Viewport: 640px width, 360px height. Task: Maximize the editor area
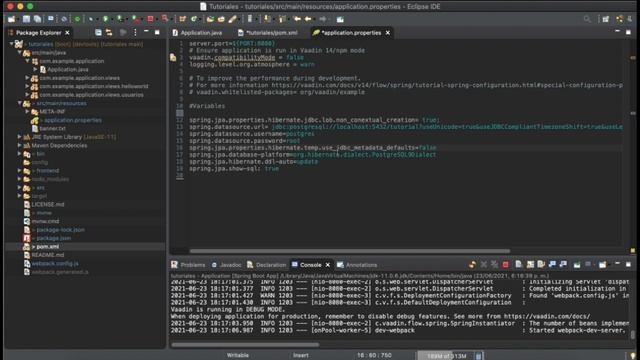click(x=628, y=32)
